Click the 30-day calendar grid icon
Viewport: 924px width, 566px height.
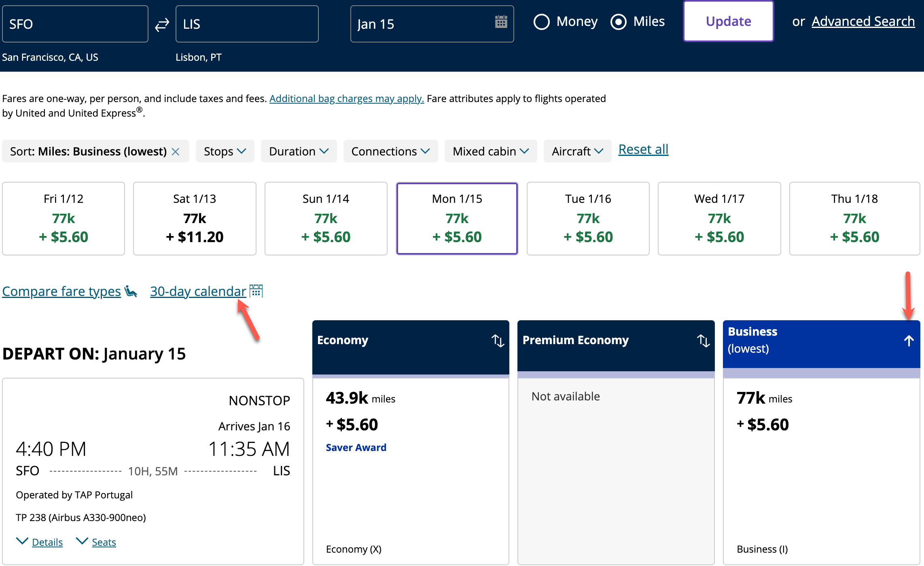pyautogui.click(x=256, y=291)
